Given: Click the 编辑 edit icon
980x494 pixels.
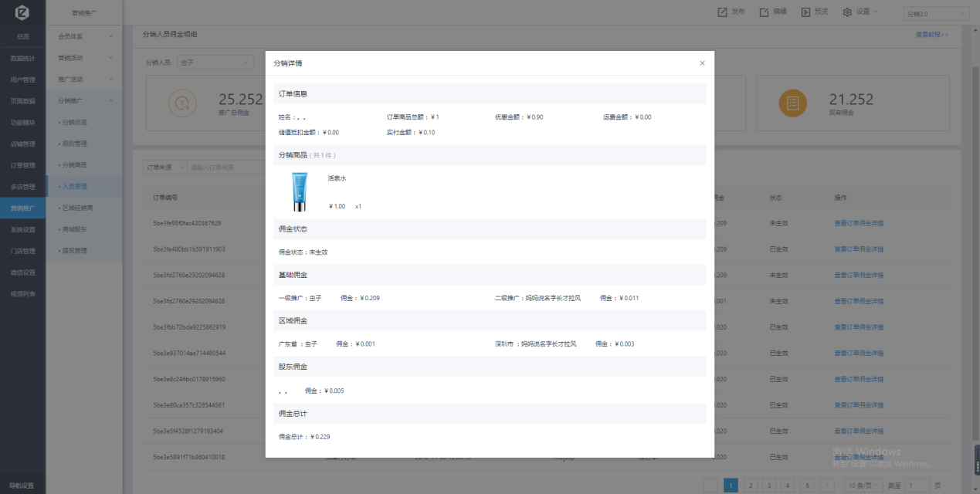Looking at the screenshot, I should (x=764, y=12).
